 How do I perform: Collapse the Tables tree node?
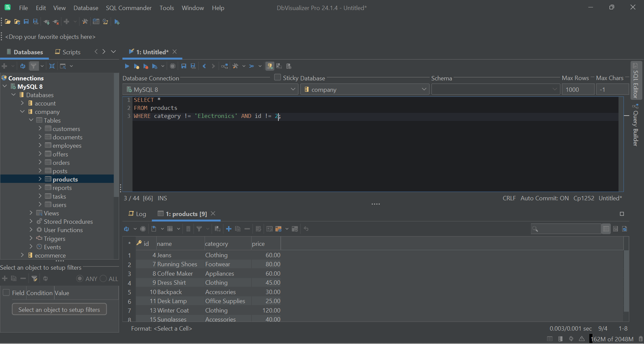(x=32, y=120)
